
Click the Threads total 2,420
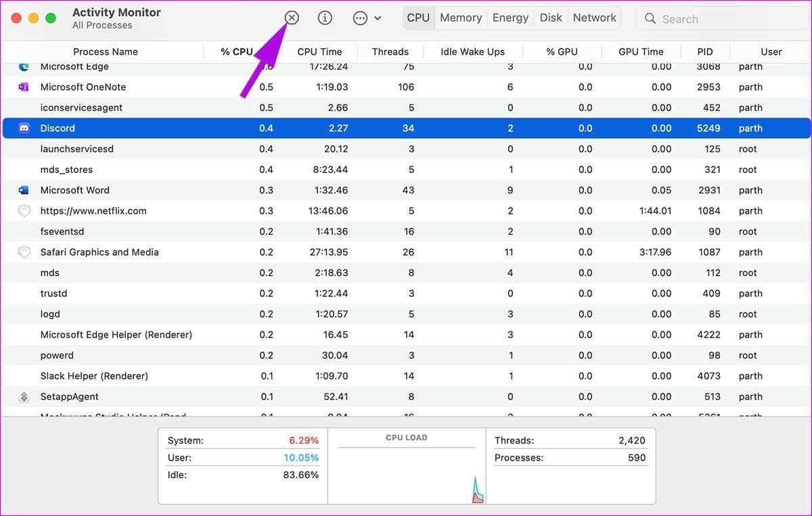(632, 440)
